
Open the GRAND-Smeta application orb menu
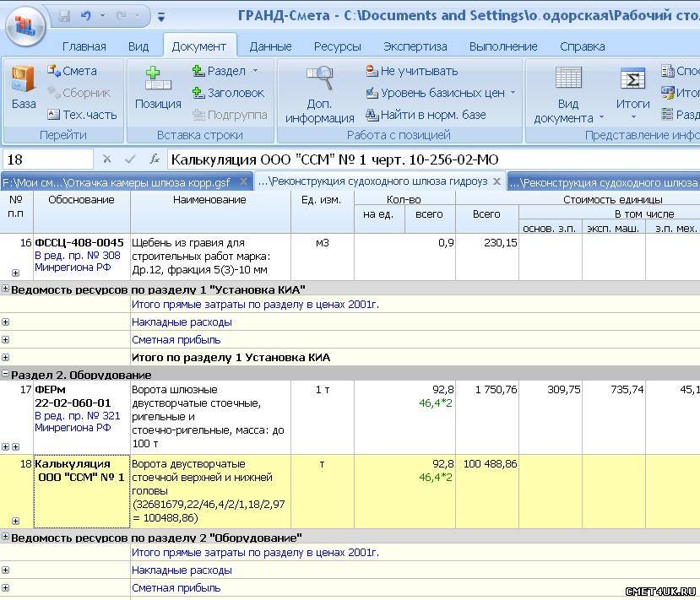[x=25, y=26]
